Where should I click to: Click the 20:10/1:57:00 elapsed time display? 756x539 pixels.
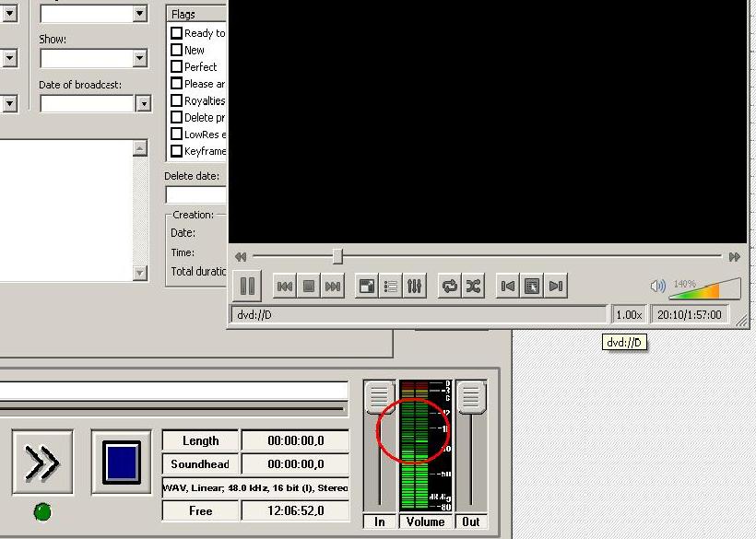[x=690, y=314]
